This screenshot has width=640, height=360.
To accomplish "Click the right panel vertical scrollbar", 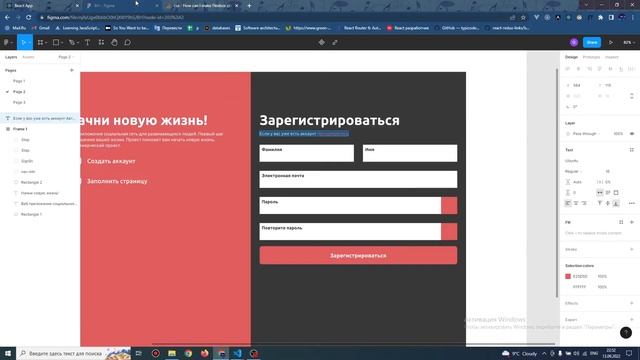I will point(556,183).
